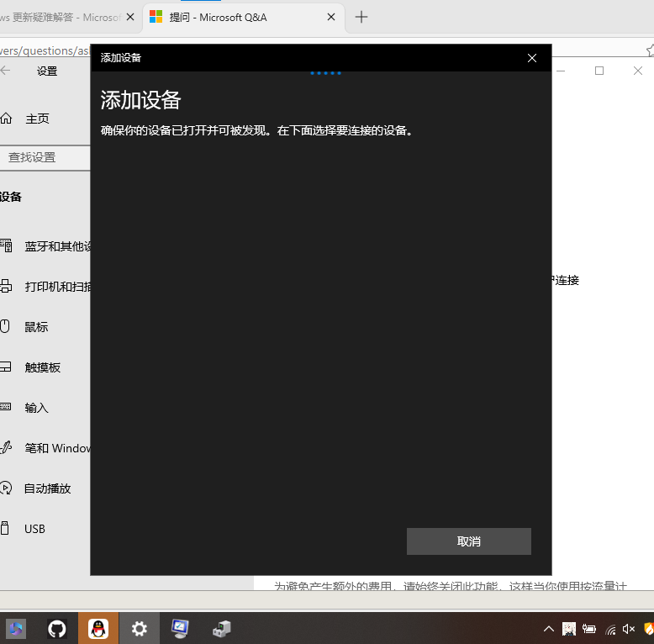Open Printers and scanners settings
654x644 pixels.
[45, 287]
